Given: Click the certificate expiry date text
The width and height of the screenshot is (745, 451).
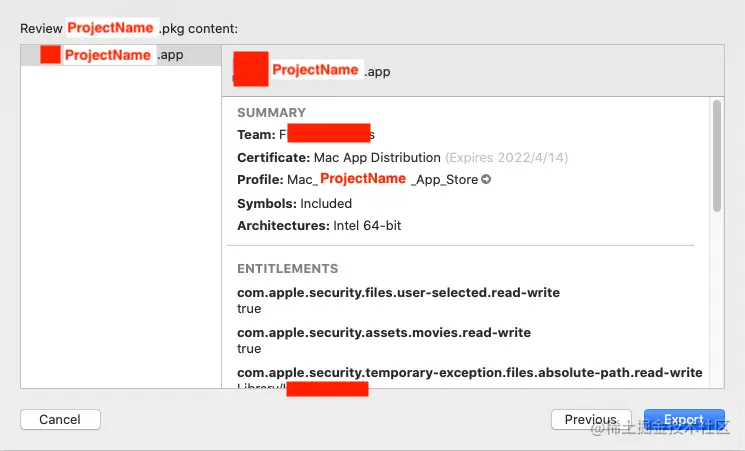Looking at the screenshot, I should click(506, 157).
